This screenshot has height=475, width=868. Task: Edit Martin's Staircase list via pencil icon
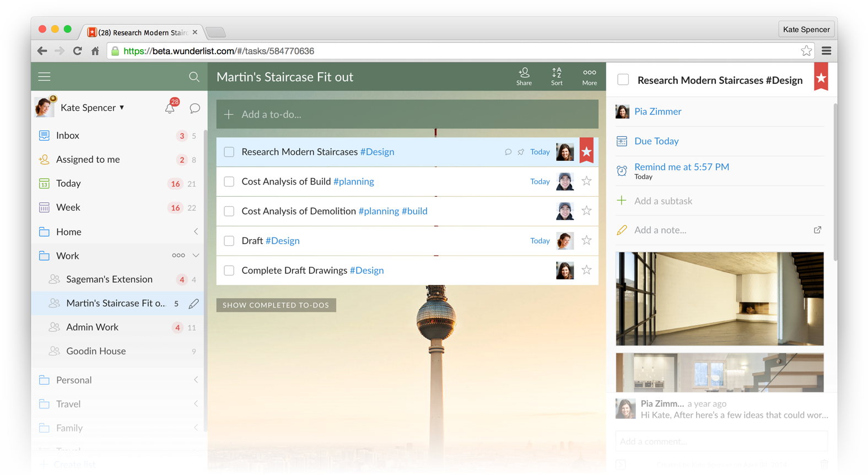[x=193, y=304]
